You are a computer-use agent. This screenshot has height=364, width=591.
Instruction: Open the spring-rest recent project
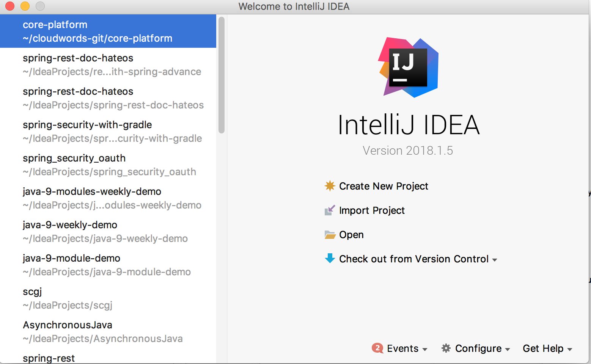pos(108,356)
